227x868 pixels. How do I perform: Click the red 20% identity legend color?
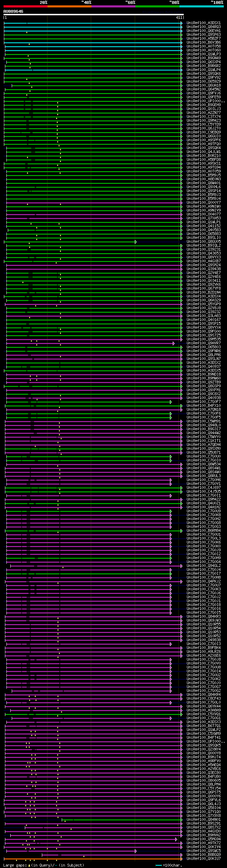tap(25, 6)
